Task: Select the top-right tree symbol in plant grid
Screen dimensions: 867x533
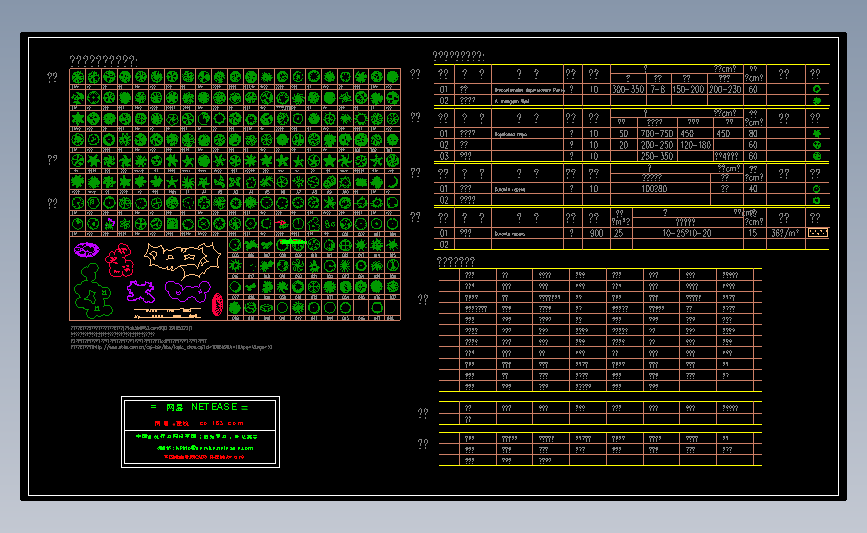Action: click(x=393, y=77)
